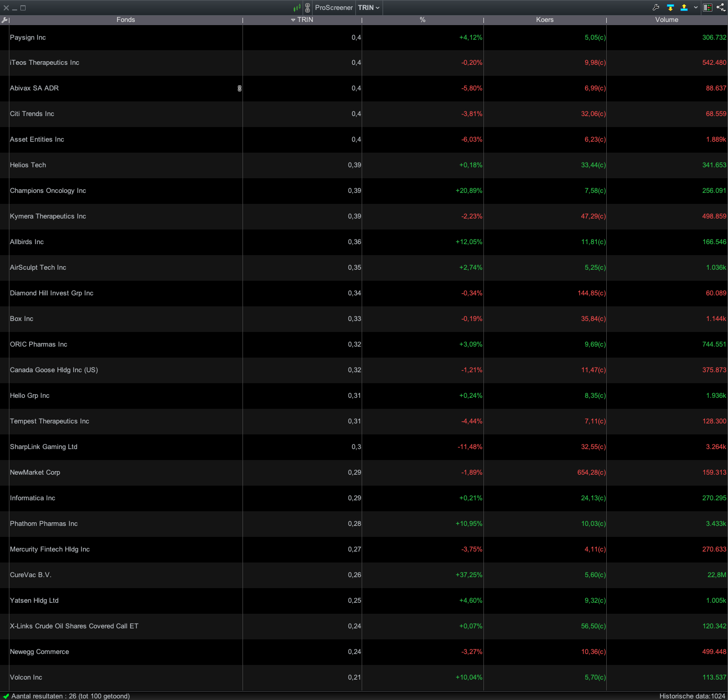Click the yellow up-arrow export icon

pyautogui.click(x=684, y=7)
